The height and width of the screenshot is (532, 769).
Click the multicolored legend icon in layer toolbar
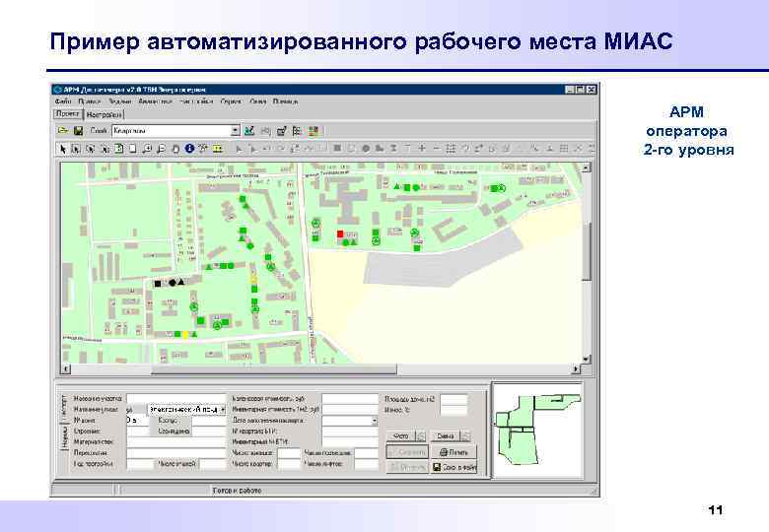314,131
